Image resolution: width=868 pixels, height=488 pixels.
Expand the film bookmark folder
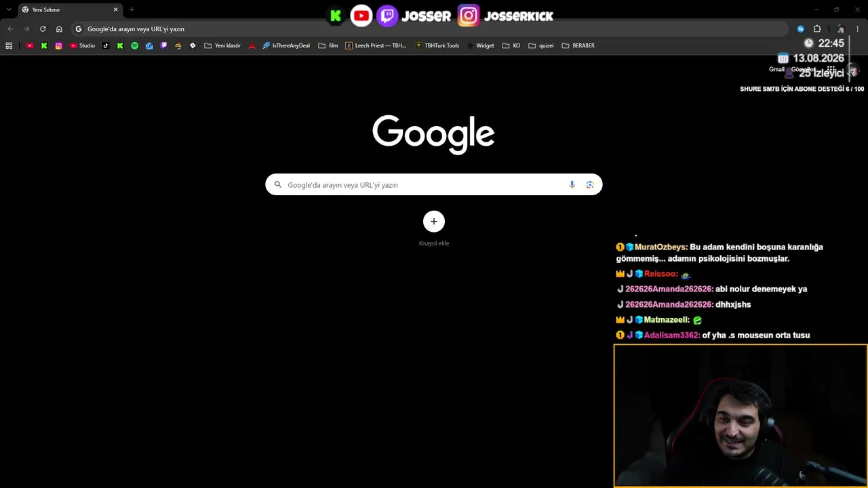tap(328, 45)
